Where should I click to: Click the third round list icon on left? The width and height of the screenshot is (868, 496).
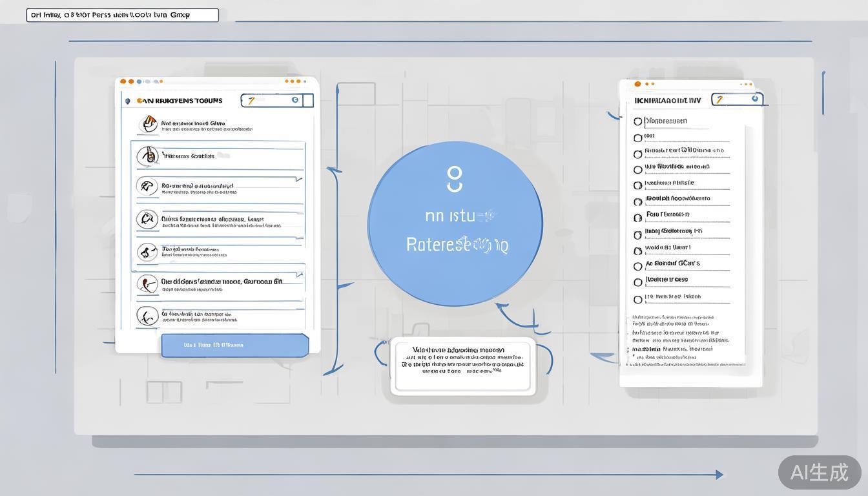147,187
